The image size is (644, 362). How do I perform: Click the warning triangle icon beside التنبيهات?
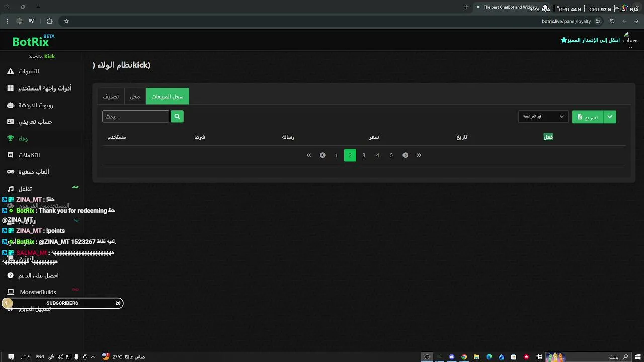tap(10, 71)
